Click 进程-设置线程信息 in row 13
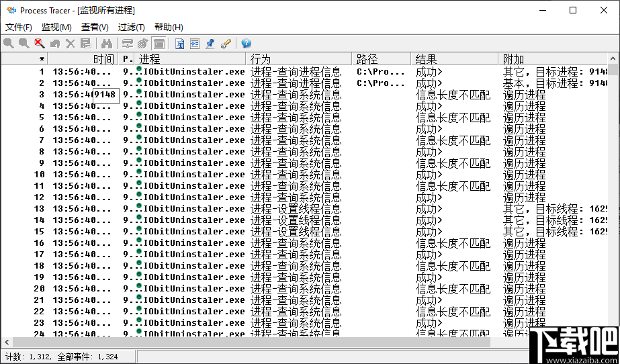620x364 pixels. pyautogui.click(x=296, y=209)
